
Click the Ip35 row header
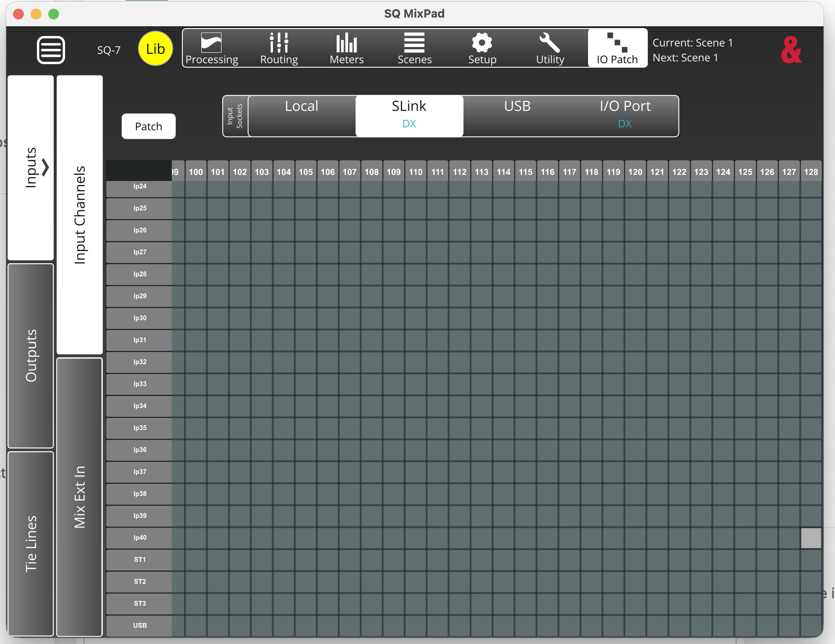point(139,428)
